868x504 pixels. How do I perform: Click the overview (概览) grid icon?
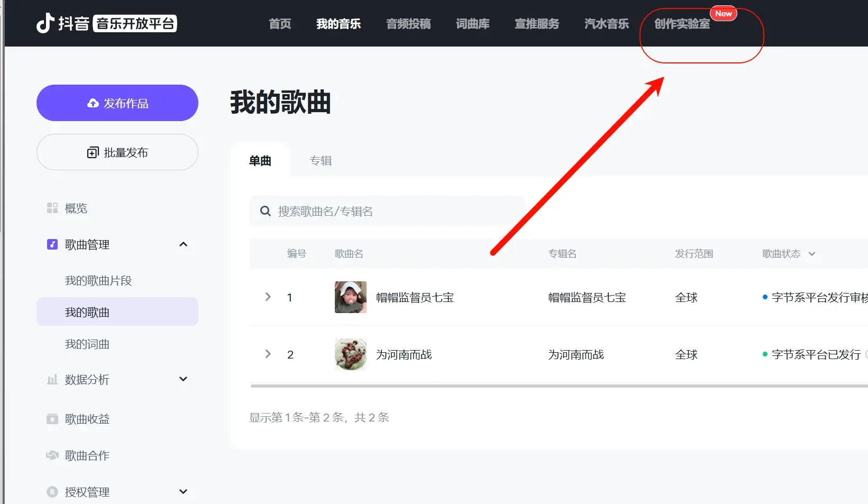coord(52,208)
